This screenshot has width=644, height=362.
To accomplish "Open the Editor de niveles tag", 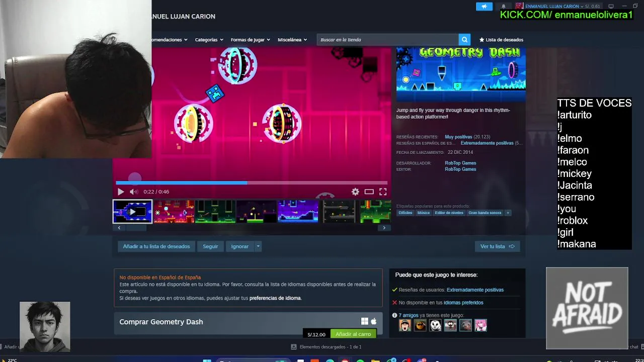I will click(449, 213).
